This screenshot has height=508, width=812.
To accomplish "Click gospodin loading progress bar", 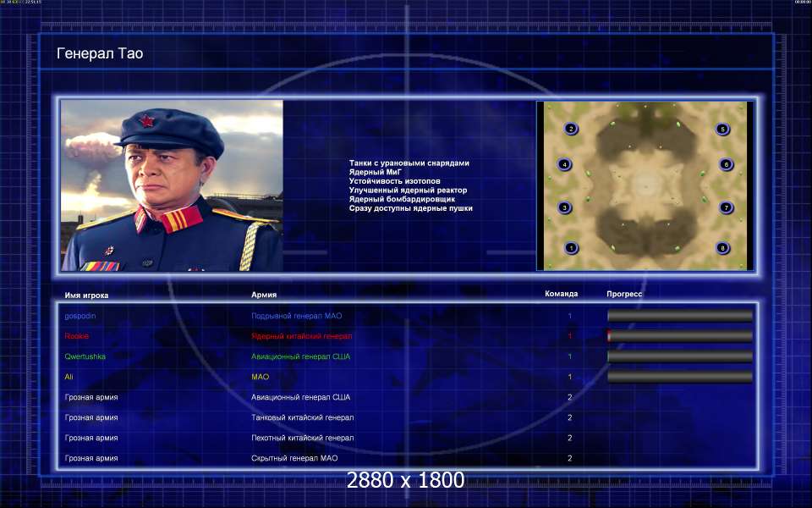I will coord(679,316).
